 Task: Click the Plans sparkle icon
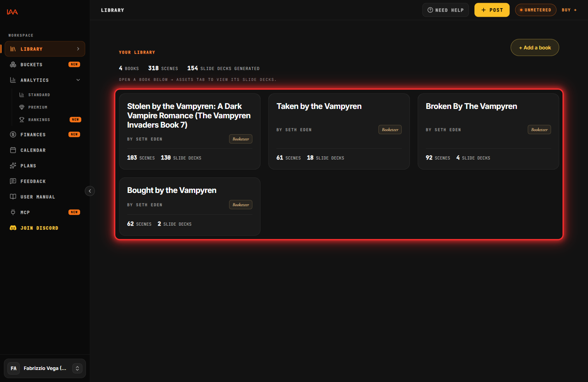[x=13, y=166]
